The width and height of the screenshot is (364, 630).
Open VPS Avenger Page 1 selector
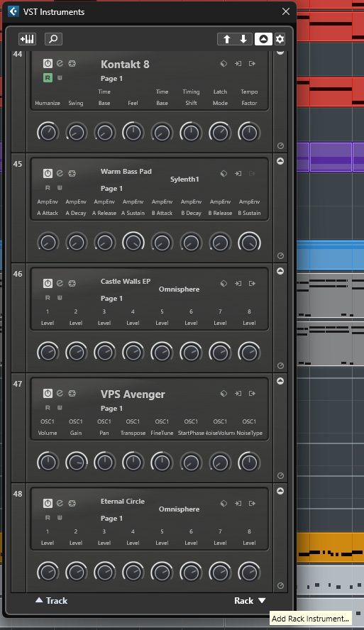tap(111, 408)
